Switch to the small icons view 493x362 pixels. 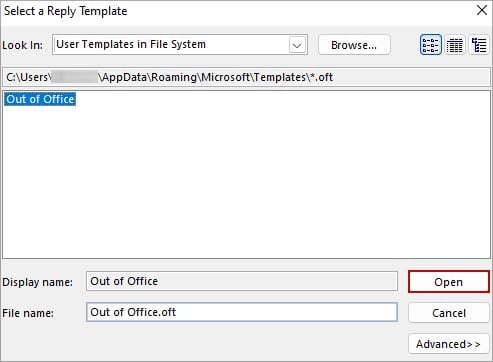coord(431,45)
